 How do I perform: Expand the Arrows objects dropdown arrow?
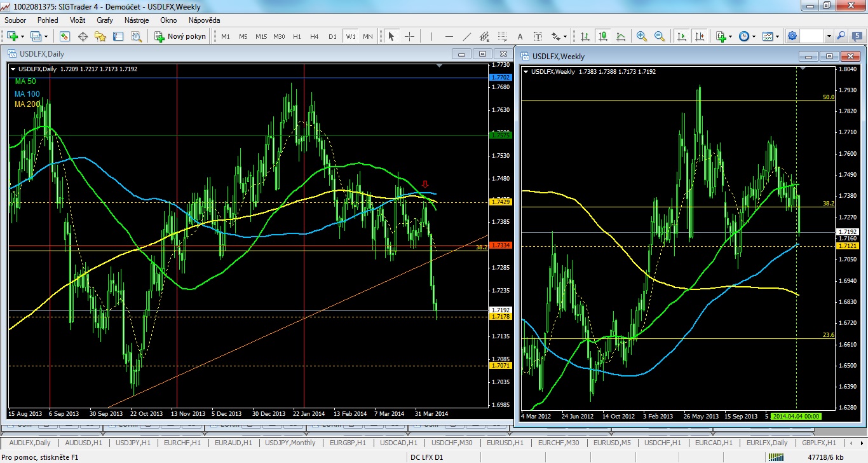pos(566,36)
